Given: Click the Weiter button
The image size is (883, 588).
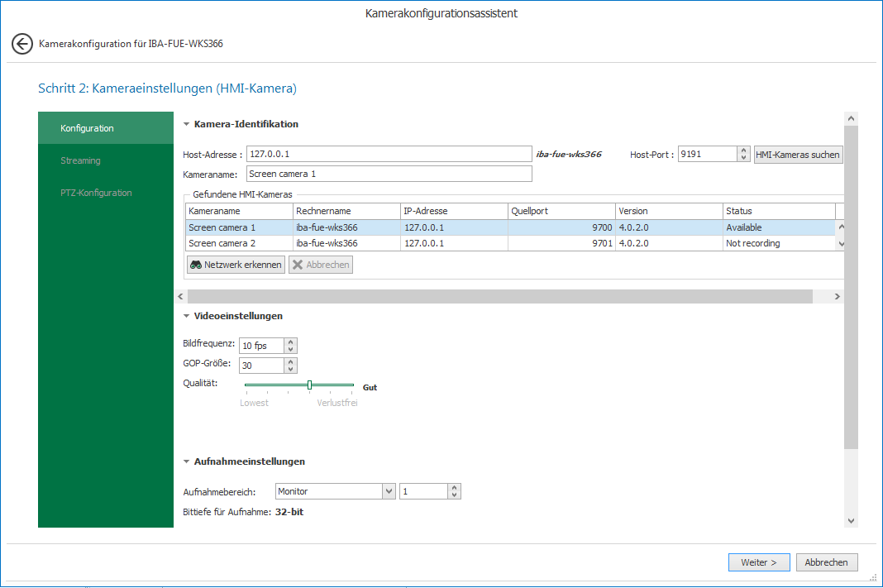Looking at the screenshot, I should coord(758,562).
